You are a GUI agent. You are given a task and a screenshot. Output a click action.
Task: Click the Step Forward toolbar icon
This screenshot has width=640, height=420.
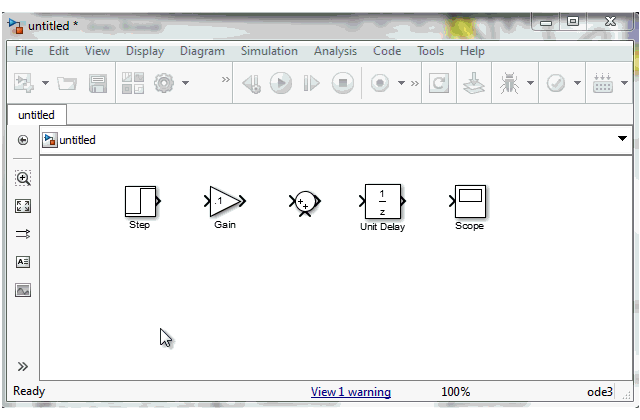(x=311, y=84)
